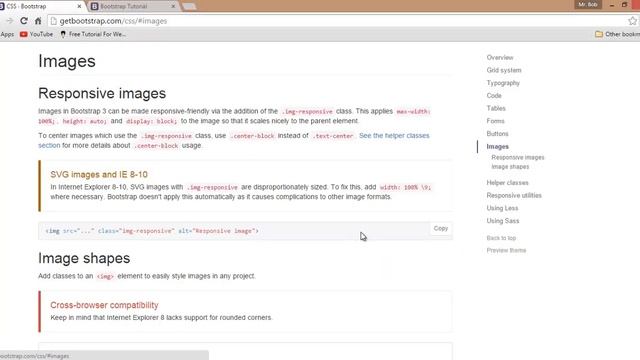Click the 'Cross-browser compatibility' callout title
The height and width of the screenshot is (360, 640).
pyautogui.click(x=104, y=305)
